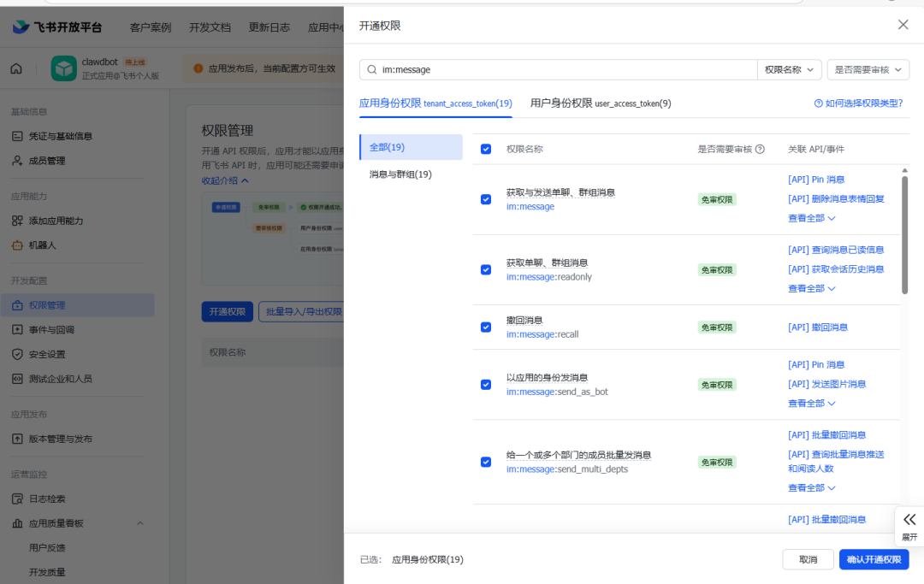Uncheck the im:message:readonly checkbox

(x=486, y=269)
